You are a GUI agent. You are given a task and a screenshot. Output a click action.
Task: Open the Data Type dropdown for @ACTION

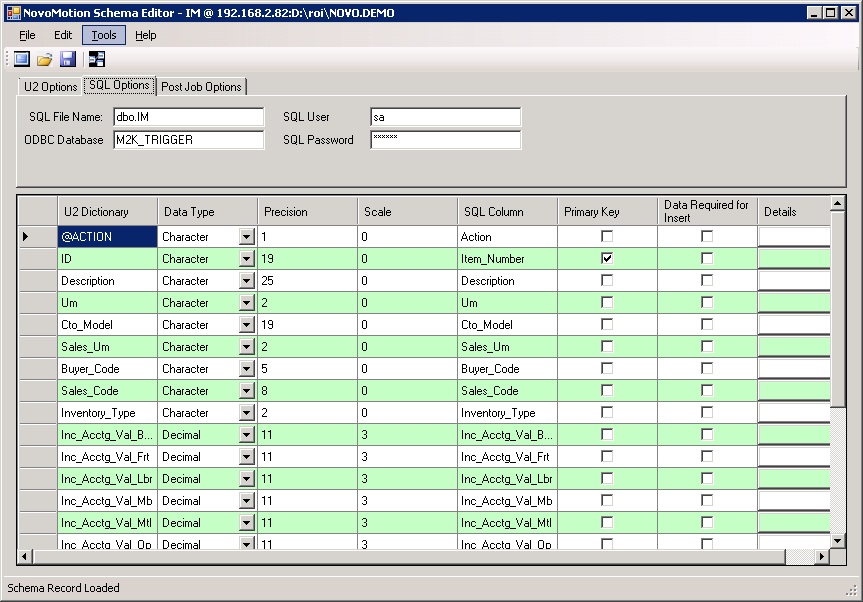(x=247, y=237)
